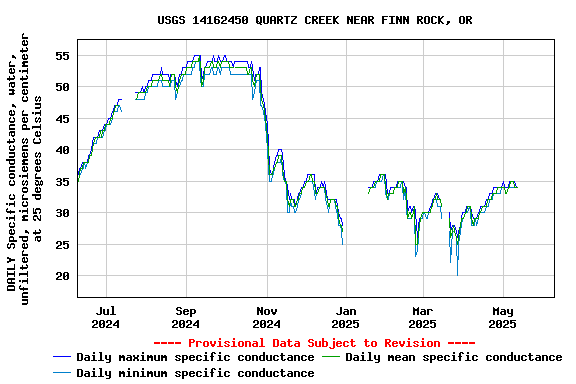Click the 'Daily maximum specific conductance' legend label
576x384 pixels.
click(195, 358)
